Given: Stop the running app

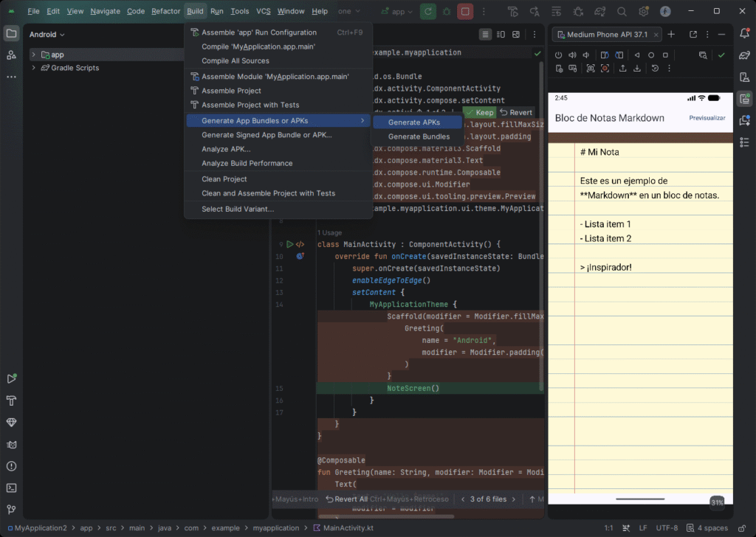Looking at the screenshot, I should click(x=465, y=11).
